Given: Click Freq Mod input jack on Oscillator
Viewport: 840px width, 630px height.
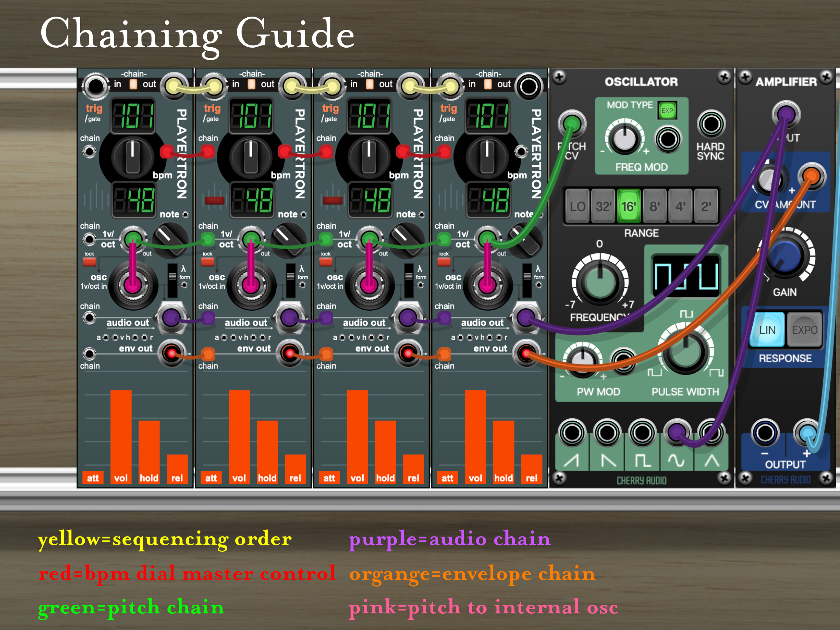Looking at the screenshot, I should point(668,139).
